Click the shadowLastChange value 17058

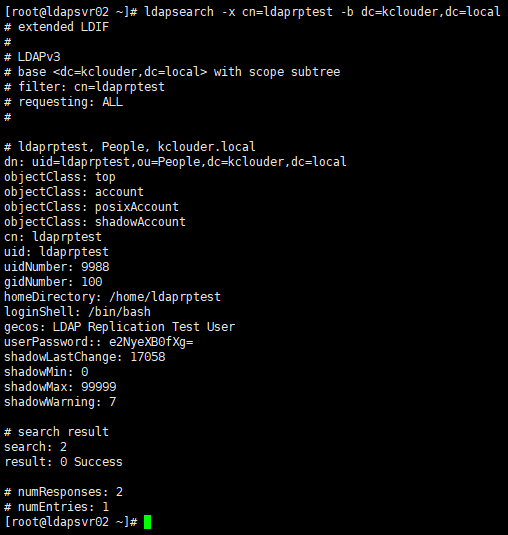click(148, 357)
